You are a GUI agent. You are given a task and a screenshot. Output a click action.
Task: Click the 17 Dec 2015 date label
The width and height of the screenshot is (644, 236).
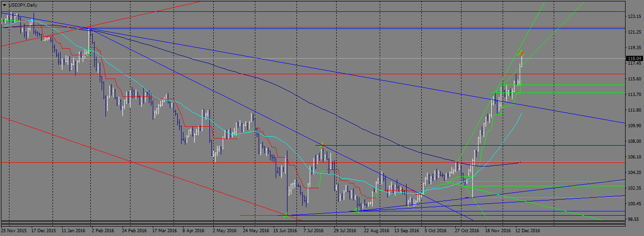(x=44, y=231)
